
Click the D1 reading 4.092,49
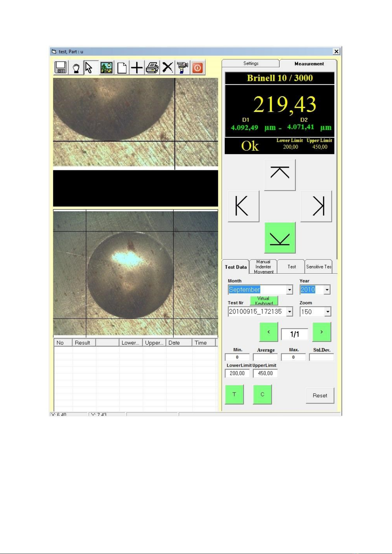(x=245, y=128)
